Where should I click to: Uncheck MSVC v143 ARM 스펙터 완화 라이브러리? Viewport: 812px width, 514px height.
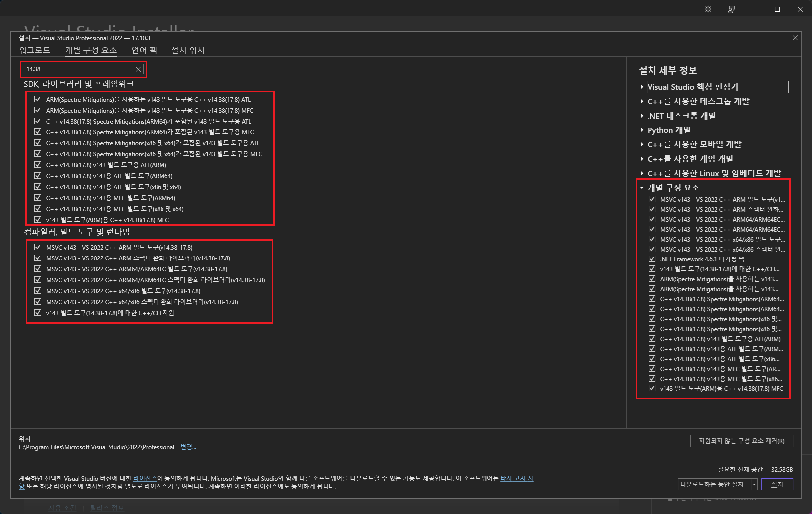pyautogui.click(x=38, y=258)
